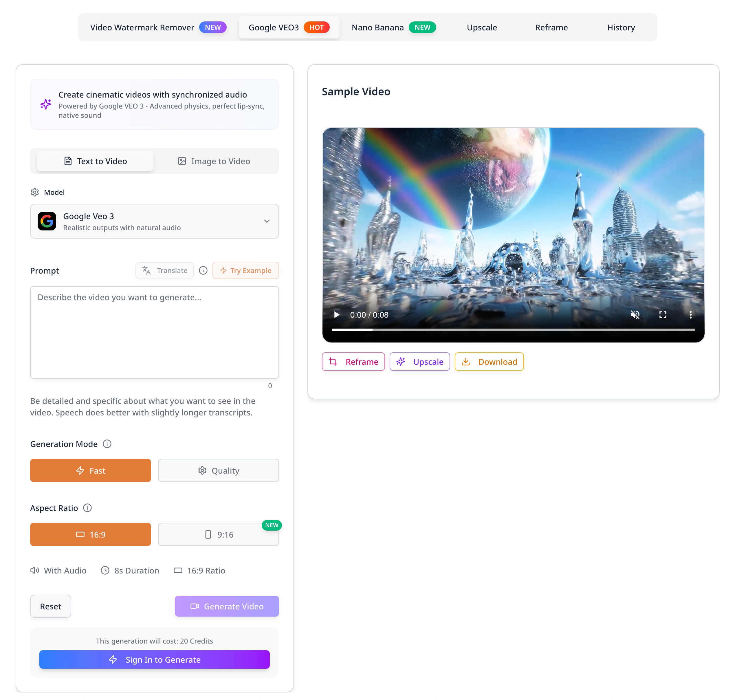Click the Try Example button
This screenshot has width=737, height=700.
pos(245,270)
